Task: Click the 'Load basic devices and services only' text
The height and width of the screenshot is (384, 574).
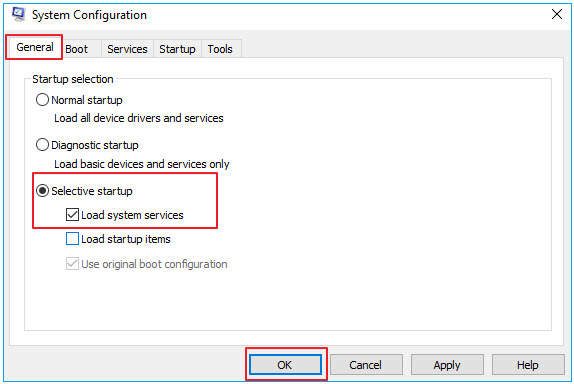Action: tap(142, 164)
